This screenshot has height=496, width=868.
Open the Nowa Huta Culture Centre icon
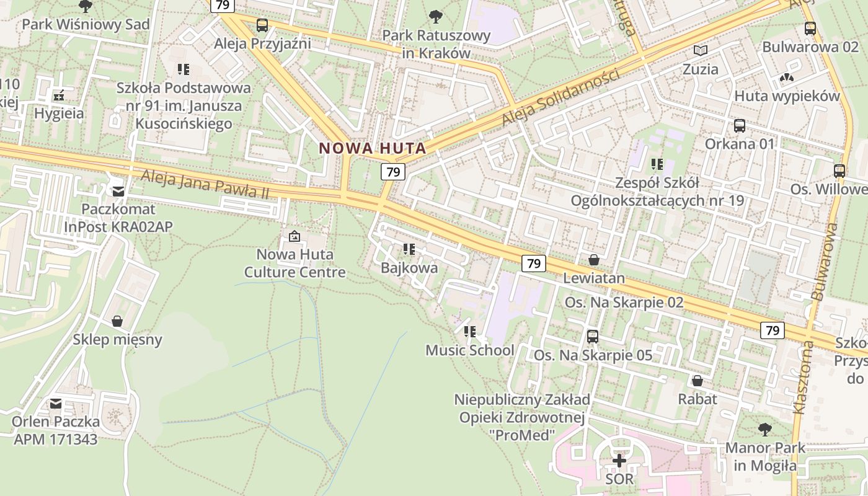point(294,236)
